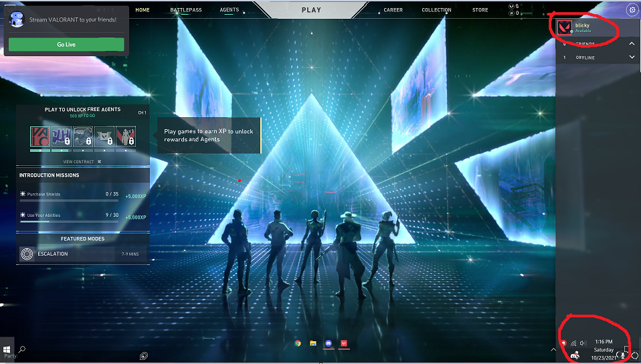Open Google Chrome from the taskbar

[298, 343]
